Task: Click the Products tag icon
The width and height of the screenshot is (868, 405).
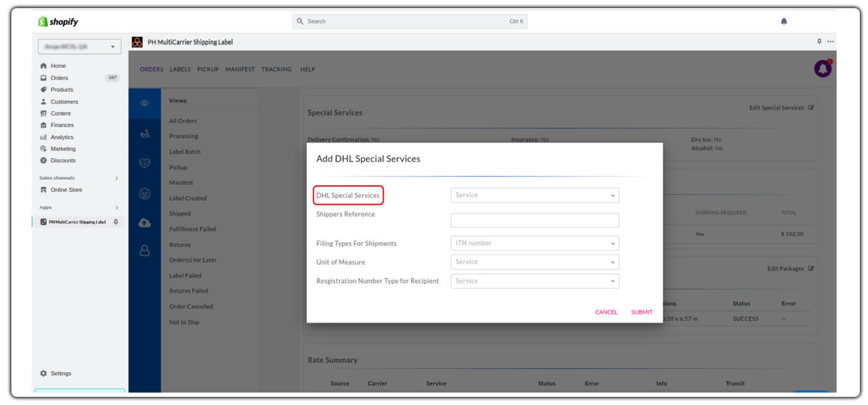Action: point(43,89)
